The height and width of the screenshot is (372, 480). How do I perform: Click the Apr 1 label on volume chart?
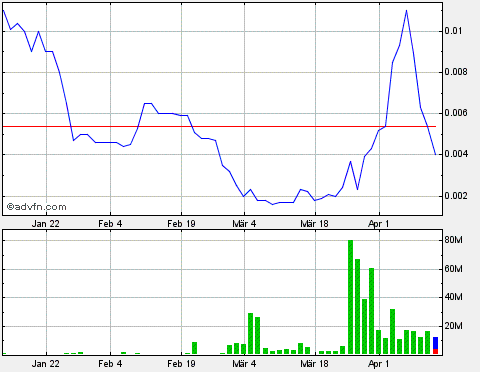coord(379,363)
